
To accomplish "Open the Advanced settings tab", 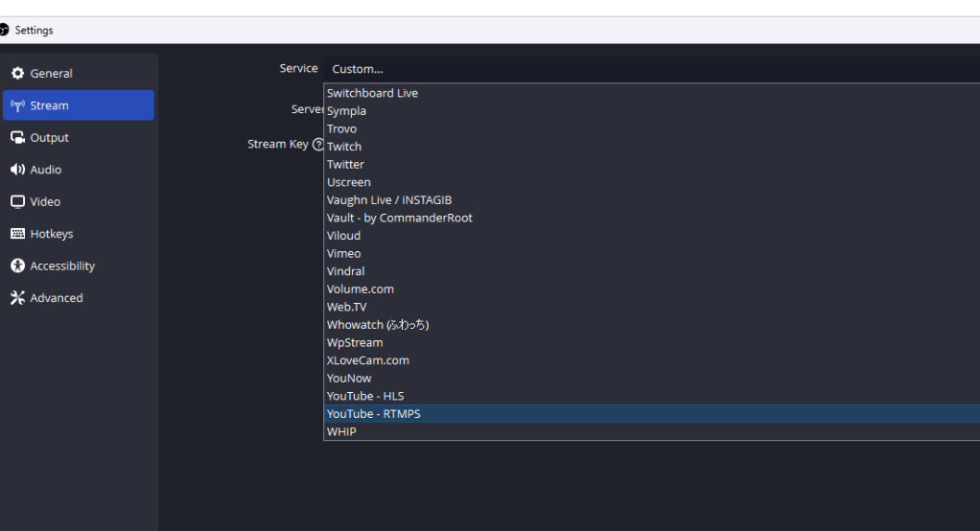I will click(x=79, y=298).
